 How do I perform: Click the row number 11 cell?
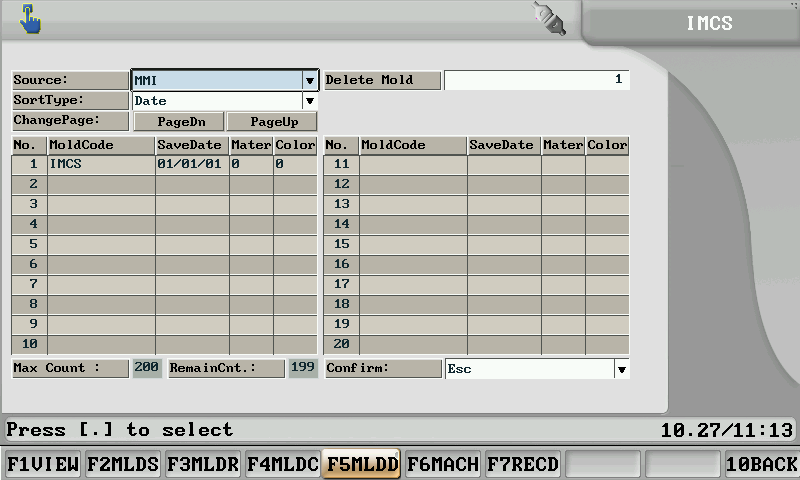pyautogui.click(x=341, y=164)
